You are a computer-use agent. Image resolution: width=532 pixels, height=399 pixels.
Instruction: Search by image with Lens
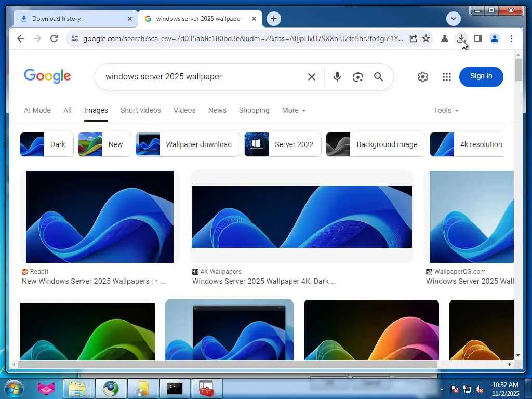click(x=357, y=77)
